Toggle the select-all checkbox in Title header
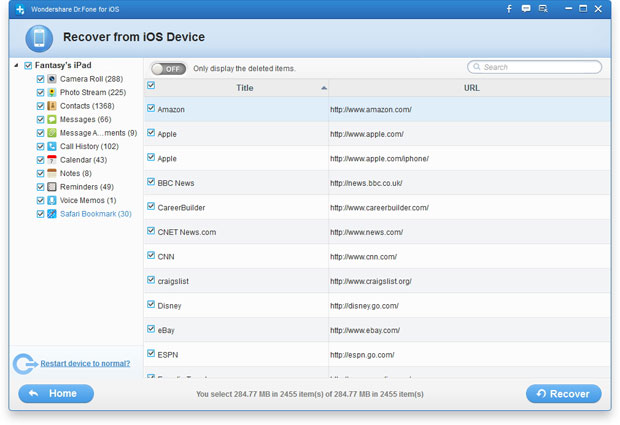620x425 pixels. pyautogui.click(x=151, y=85)
